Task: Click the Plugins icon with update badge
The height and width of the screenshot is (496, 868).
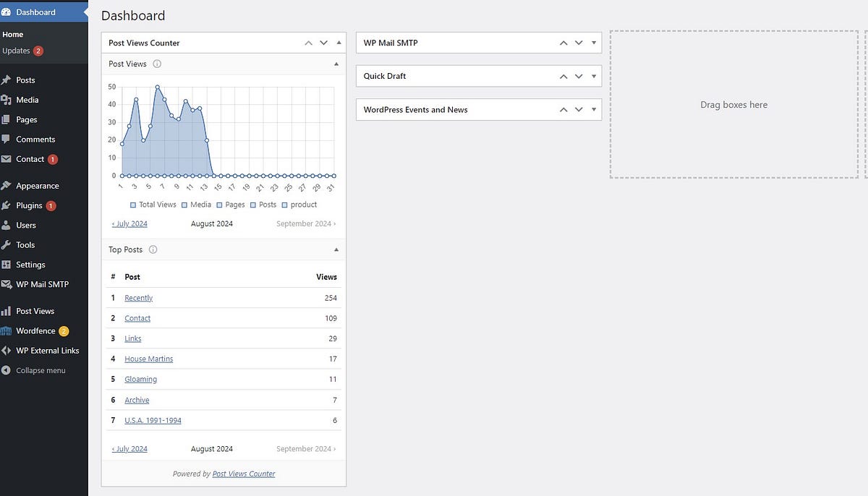Action: click(7, 205)
